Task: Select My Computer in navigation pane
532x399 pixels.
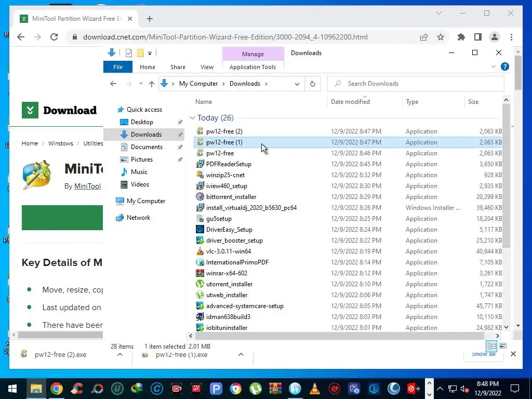Action: click(145, 201)
